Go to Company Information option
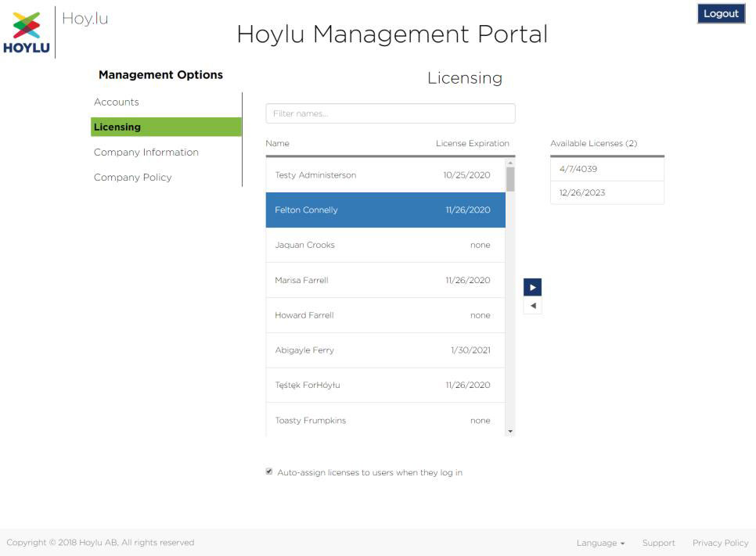 146,152
